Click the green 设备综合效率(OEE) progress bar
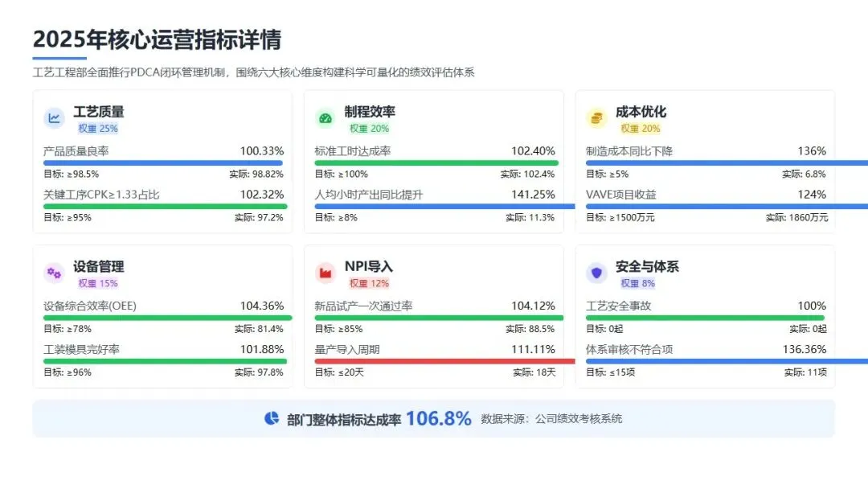 (x=166, y=318)
